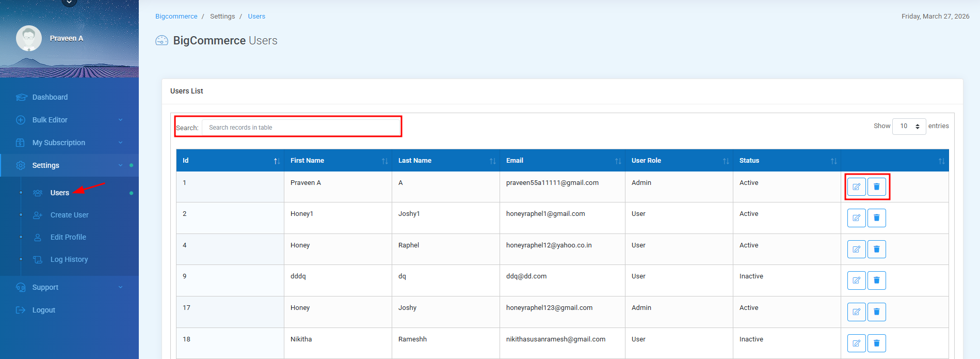
Task: Click the Friday, March 27, 2026 date
Action: tap(935, 17)
